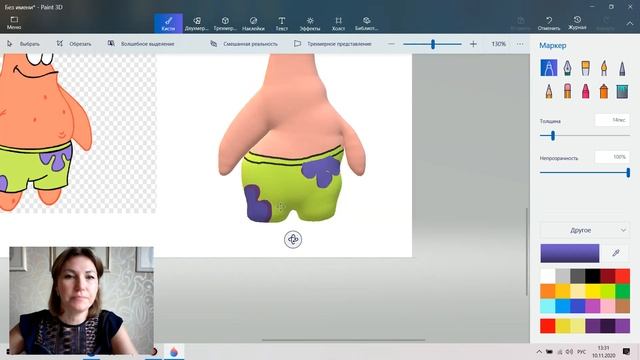This screenshot has width=640, height=360.
Task: Collapse the ribbon with the chevron
Action: (630, 24)
